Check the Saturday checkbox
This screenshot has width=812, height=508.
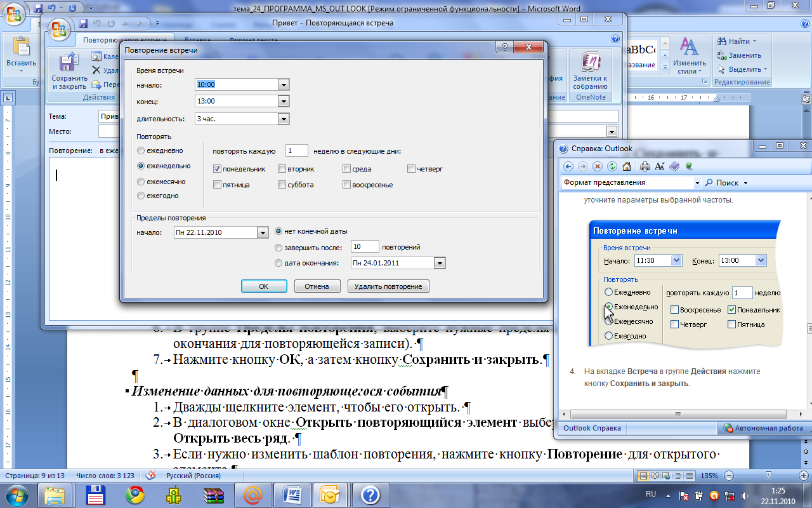281,185
